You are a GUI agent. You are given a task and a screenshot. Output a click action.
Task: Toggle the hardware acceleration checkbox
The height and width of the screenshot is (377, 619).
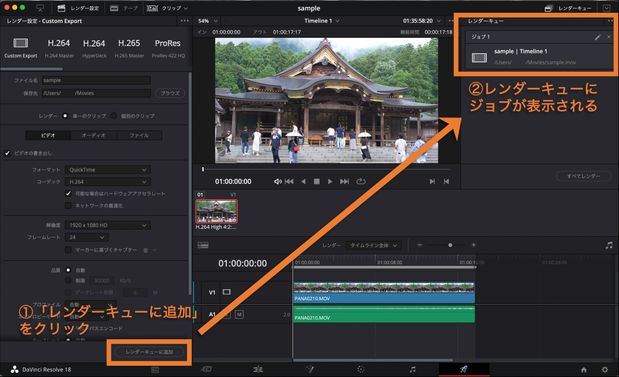point(68,193)
